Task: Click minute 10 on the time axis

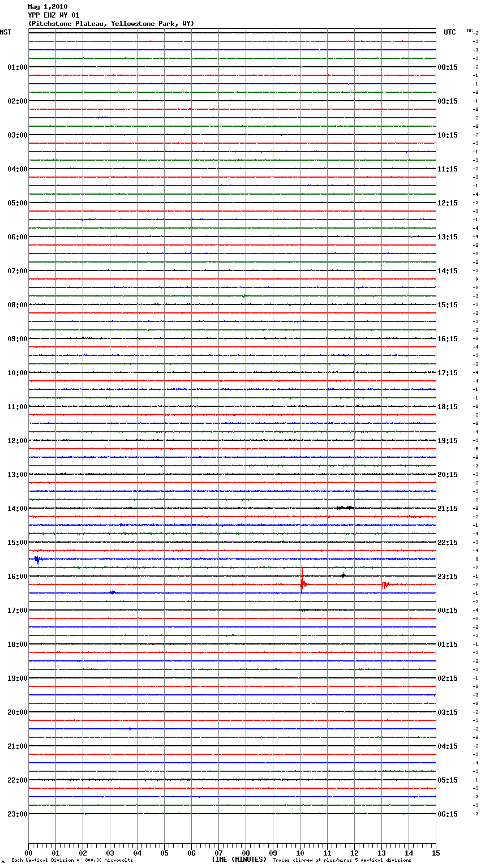Action: [x=300, y=853]
